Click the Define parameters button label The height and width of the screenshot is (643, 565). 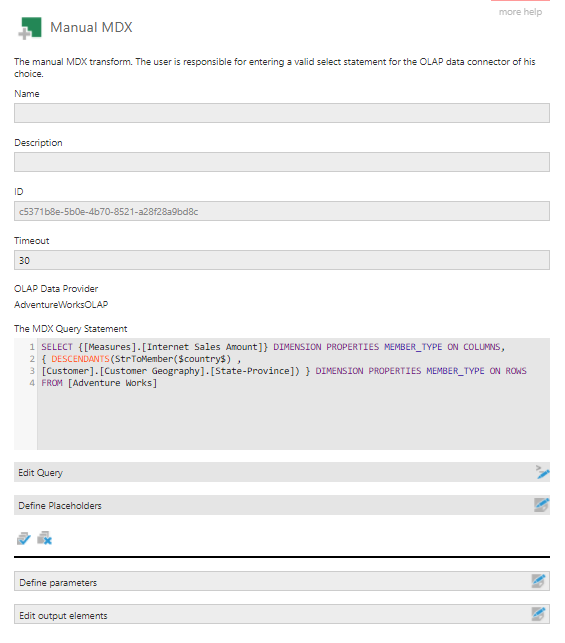click(58, 583)
